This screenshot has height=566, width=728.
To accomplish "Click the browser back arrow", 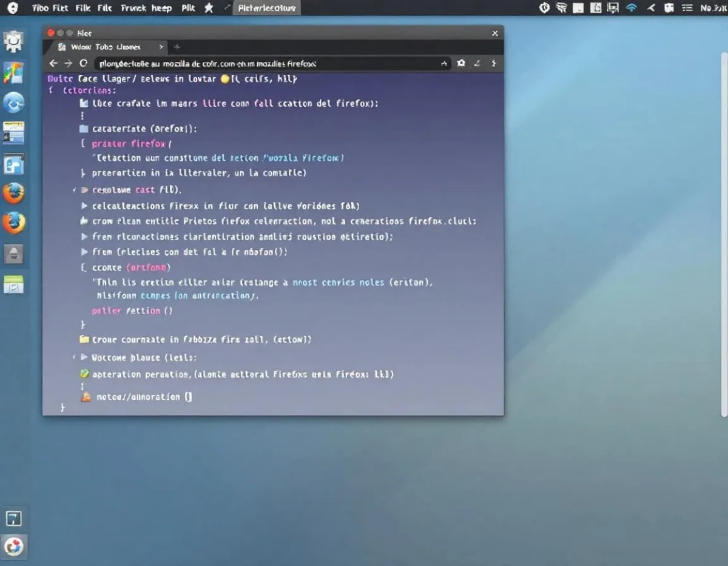I will pos(53,63).
